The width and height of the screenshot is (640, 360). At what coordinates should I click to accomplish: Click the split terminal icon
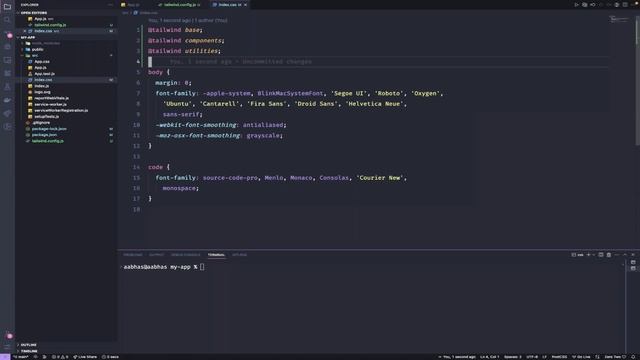coord(601,255)
